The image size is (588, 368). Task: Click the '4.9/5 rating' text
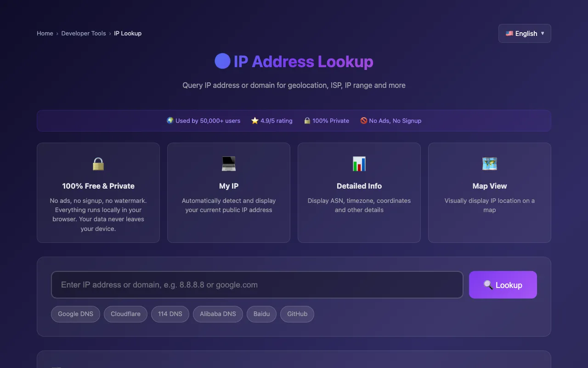pos(277,121)
